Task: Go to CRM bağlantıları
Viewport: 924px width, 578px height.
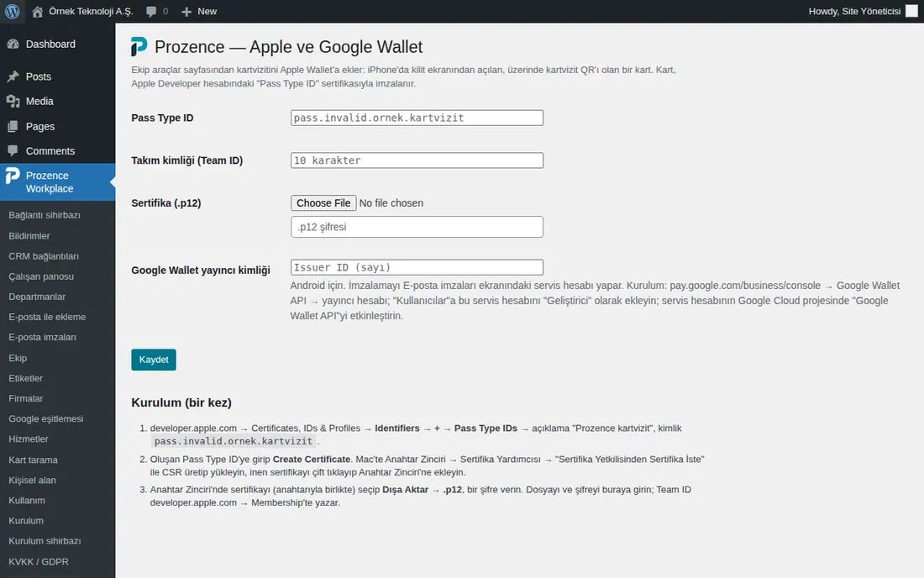Action: tap(44, 256)
